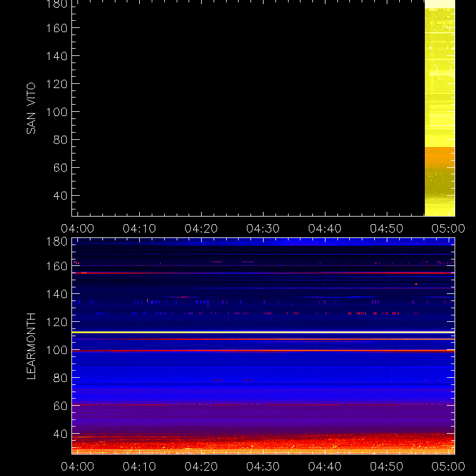Click 04:30 time label under San Vito plot
The width and height of the screenshot is (476, 476).
coord(263,228)
